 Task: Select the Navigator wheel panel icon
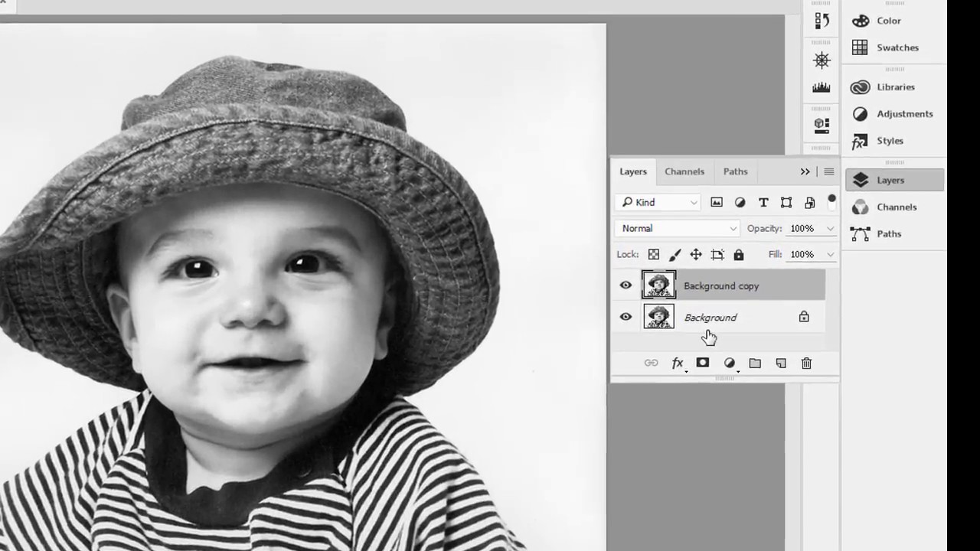pos(822,60)
